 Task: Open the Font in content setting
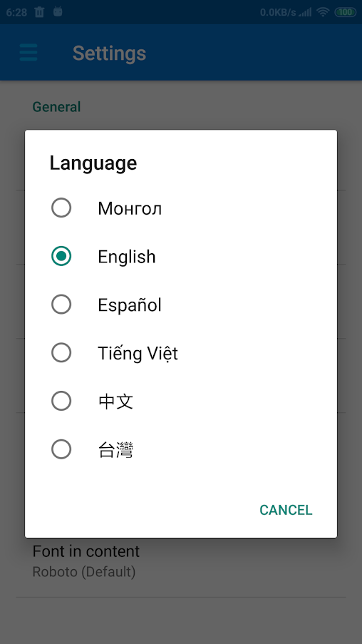181,561
